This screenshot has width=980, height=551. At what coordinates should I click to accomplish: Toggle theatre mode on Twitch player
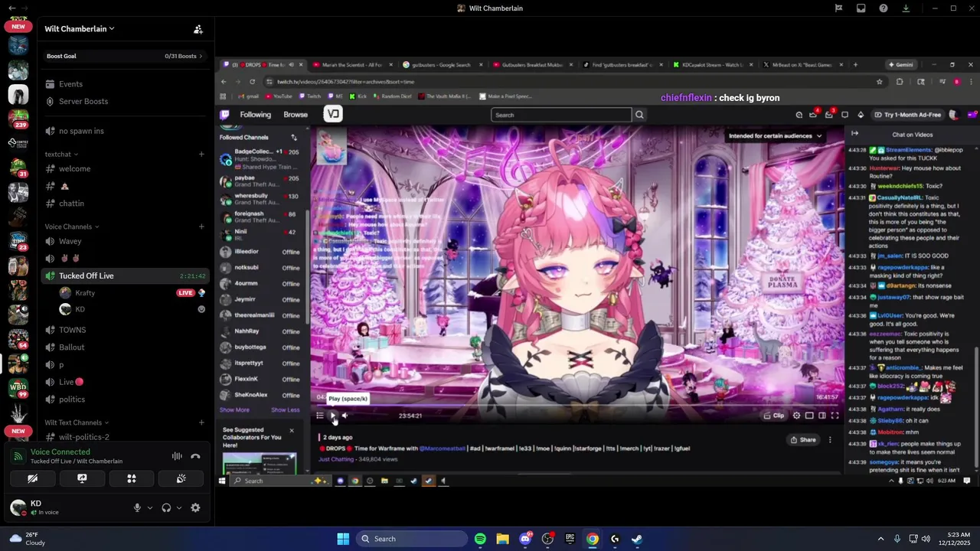point(822,416)
